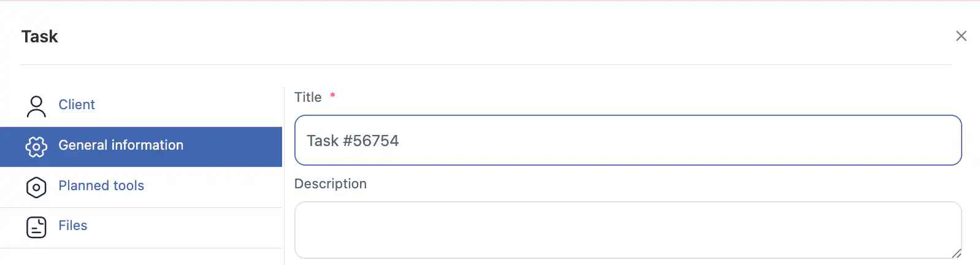
Task: Close the Task dialog with the X
Action: pyautogui.click(x=961, y=36)
